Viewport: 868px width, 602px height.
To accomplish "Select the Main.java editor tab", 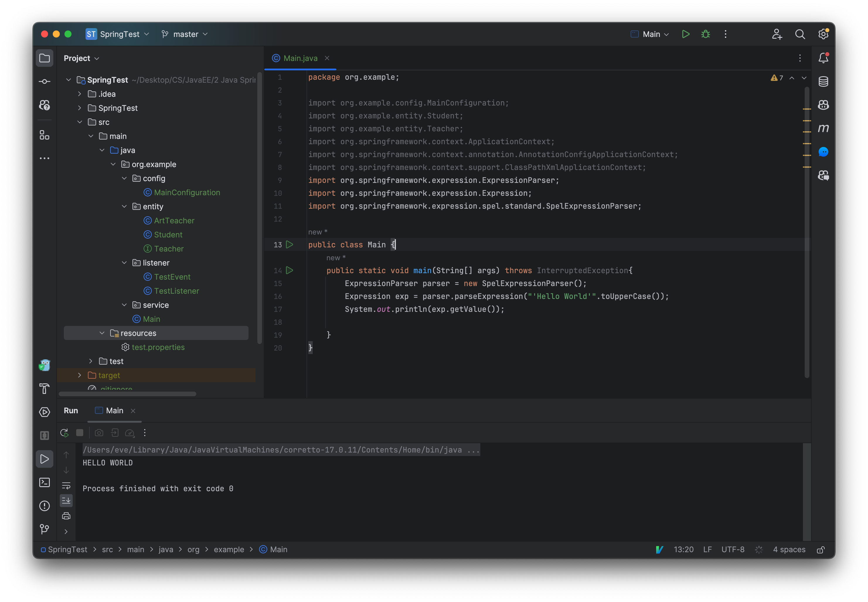I will [x=300, y=58].
